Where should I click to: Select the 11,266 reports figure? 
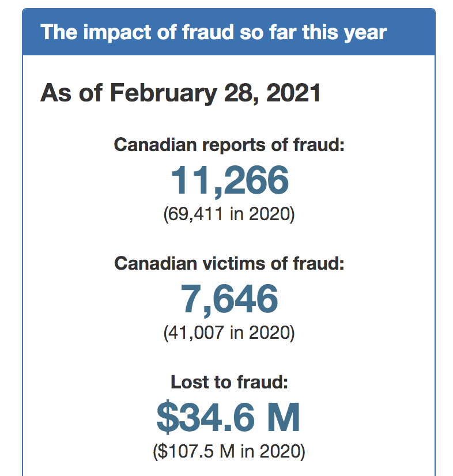click(x=229, y=180)
